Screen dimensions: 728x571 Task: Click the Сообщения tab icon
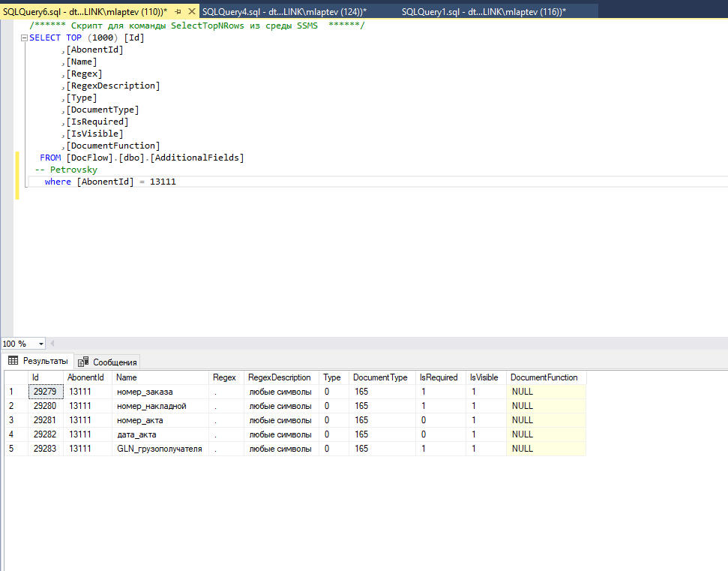[83, 362]
